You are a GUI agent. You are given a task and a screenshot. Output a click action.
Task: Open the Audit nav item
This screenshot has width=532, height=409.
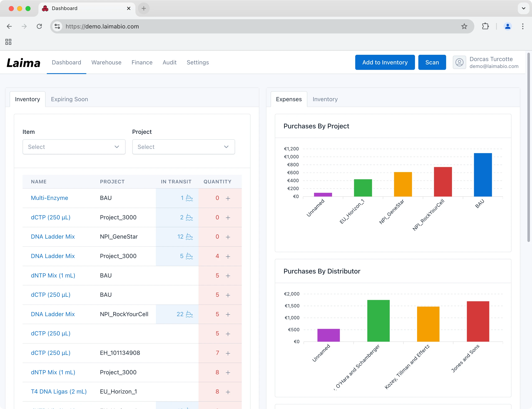169,63
